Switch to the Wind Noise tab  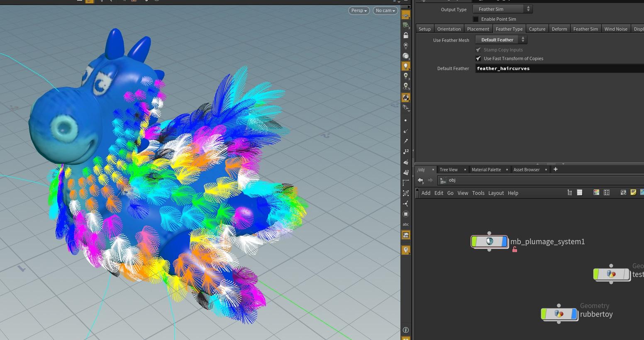[616, 29]
